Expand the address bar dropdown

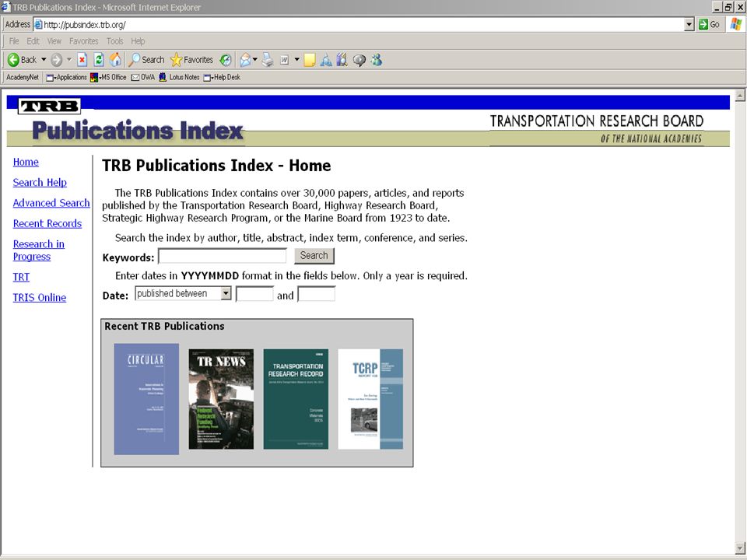click(x=689, y=25)
